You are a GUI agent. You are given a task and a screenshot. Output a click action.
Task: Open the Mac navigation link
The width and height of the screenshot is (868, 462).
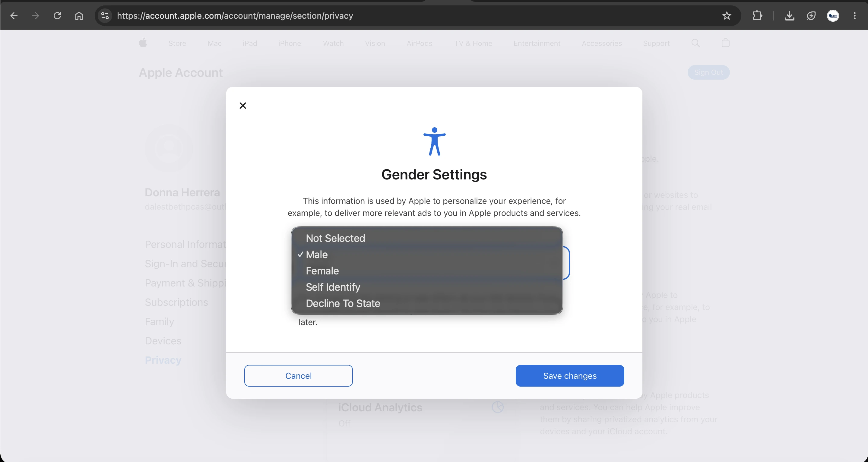214,43
